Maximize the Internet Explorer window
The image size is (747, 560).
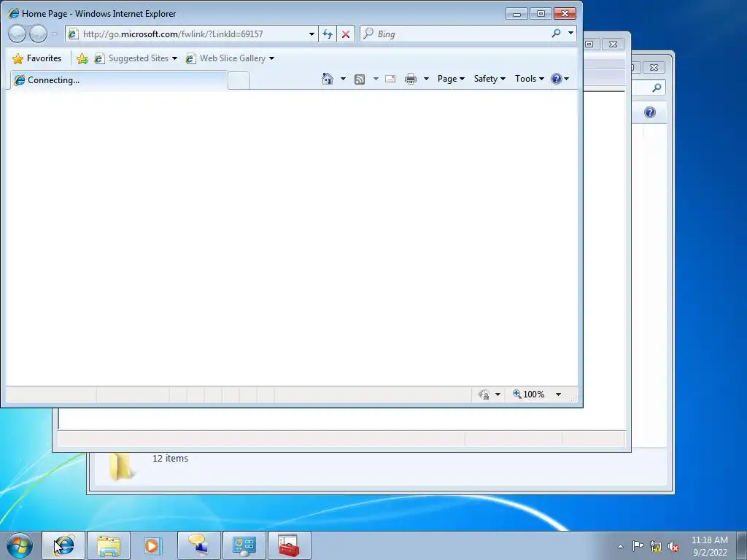541,14
